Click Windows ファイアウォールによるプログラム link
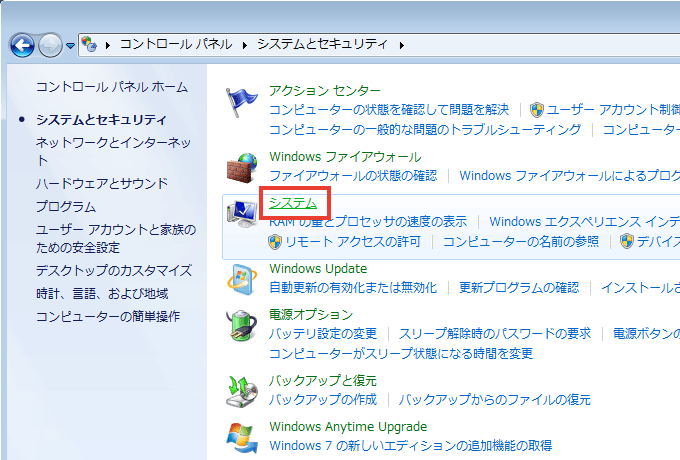Viewport: 680px width, 460px height. pos(569,176)
